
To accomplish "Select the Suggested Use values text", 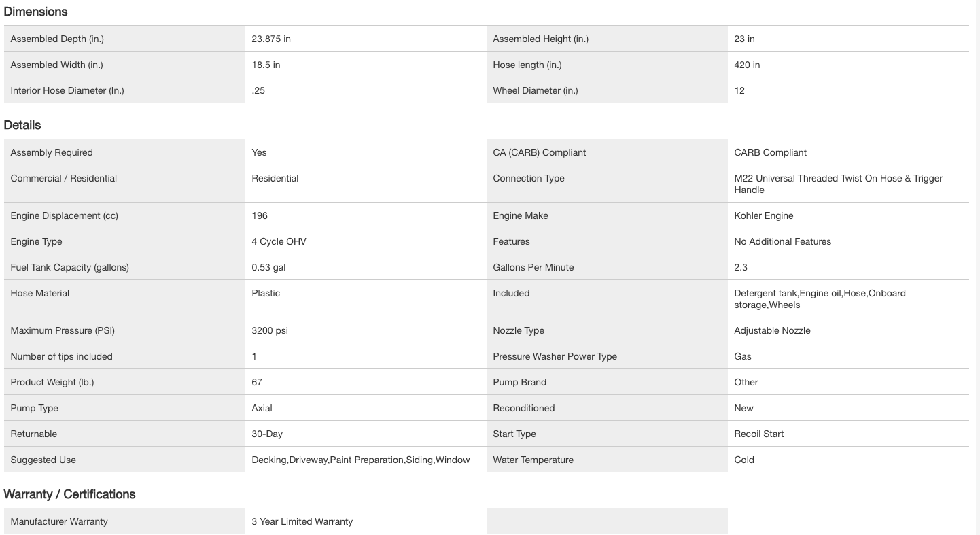I will tap(361, 460).
